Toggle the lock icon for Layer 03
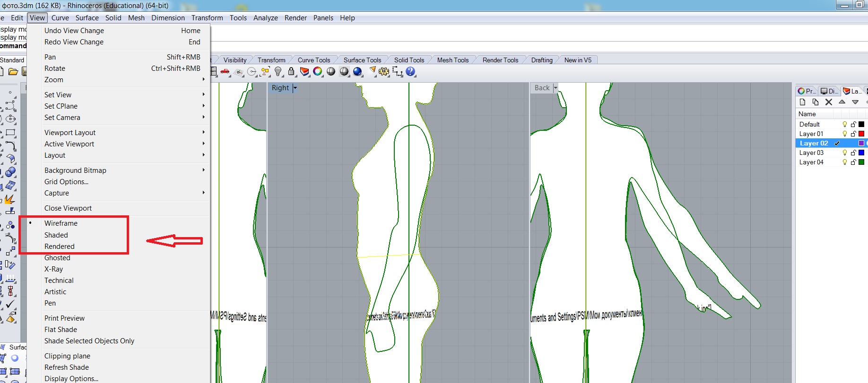This screenshot has height=383, width=868. (853, 153)
